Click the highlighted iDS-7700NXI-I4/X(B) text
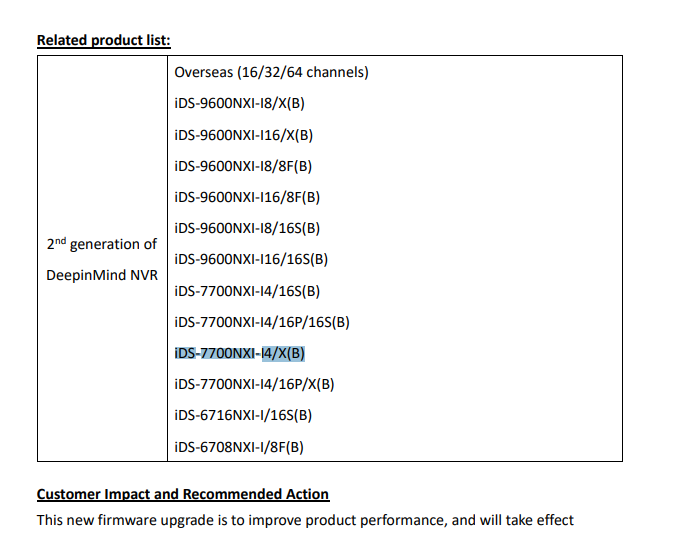 [240, 353]
